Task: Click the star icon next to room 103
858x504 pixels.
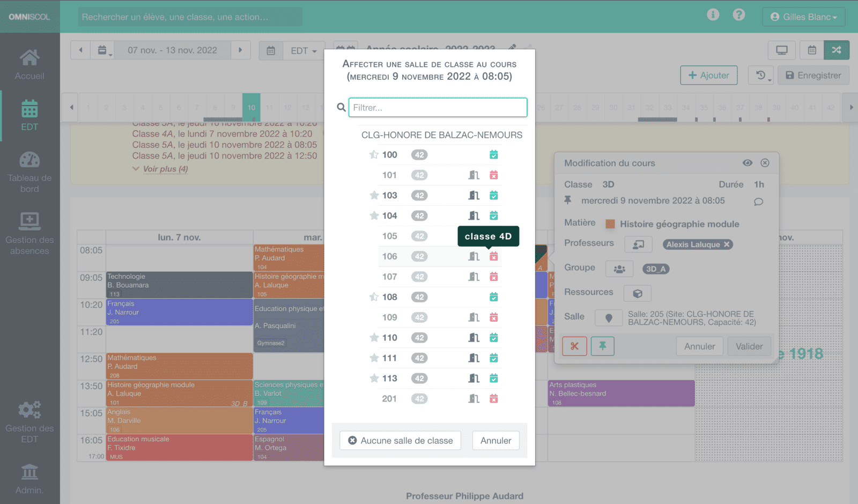Action: click(374, 196)
